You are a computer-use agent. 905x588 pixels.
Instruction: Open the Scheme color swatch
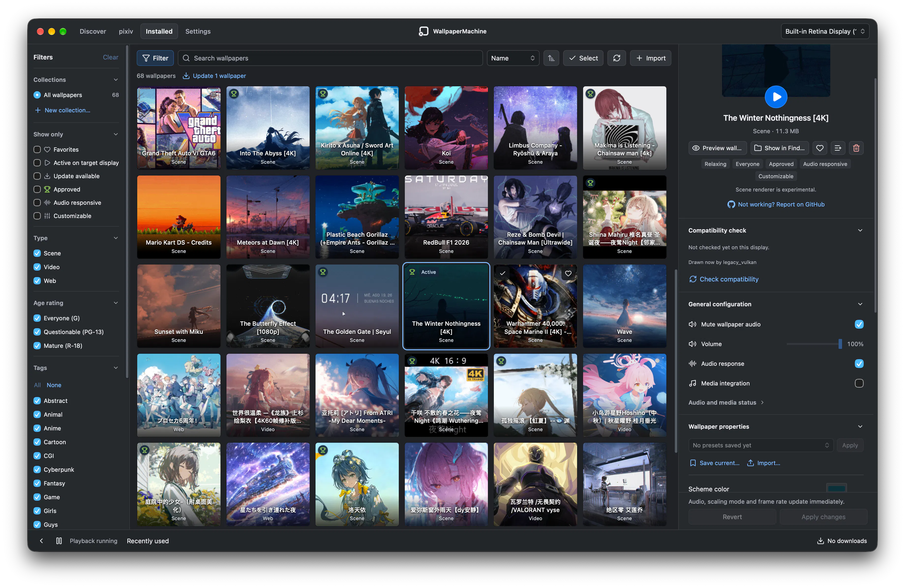tap(836, 488)
